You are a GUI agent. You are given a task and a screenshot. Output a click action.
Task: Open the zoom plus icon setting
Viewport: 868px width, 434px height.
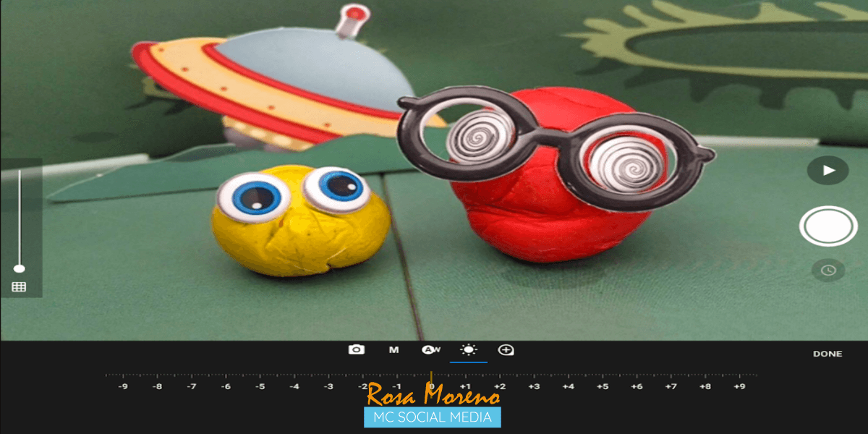pos(506,350)
